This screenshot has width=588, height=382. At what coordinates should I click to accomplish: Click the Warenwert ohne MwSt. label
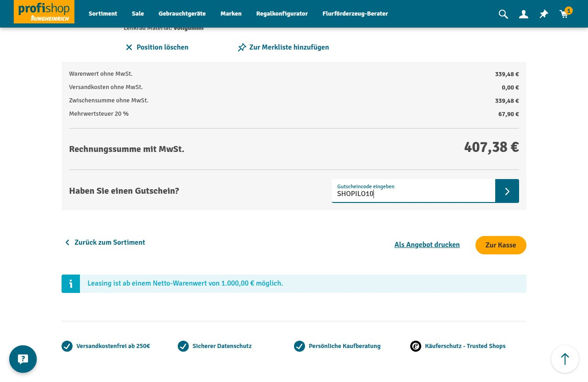pos(101,74)
